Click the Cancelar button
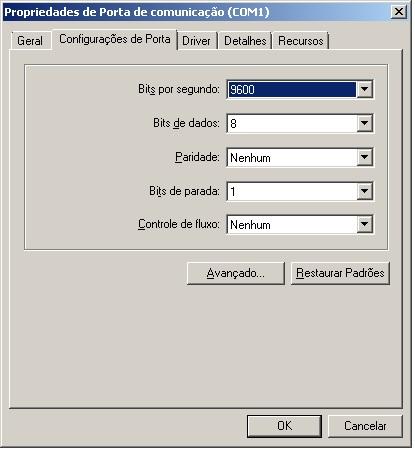415x452 pixels. click(x=365, y=426)
